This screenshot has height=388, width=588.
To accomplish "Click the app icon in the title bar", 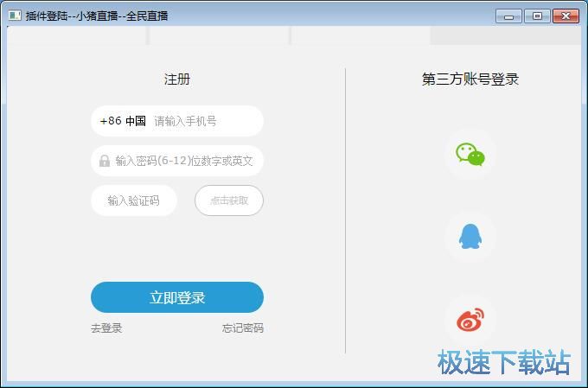I will pyautogui.click(x=15, y=16).
